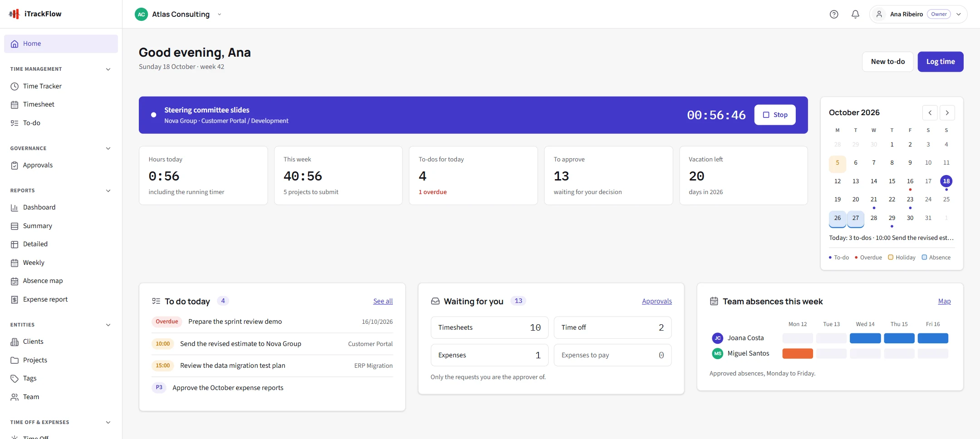Select Joana Costa's Fri 16 absence block
Image resolution: width=980 pixels, height=439 pixels.
pos(933,338)
